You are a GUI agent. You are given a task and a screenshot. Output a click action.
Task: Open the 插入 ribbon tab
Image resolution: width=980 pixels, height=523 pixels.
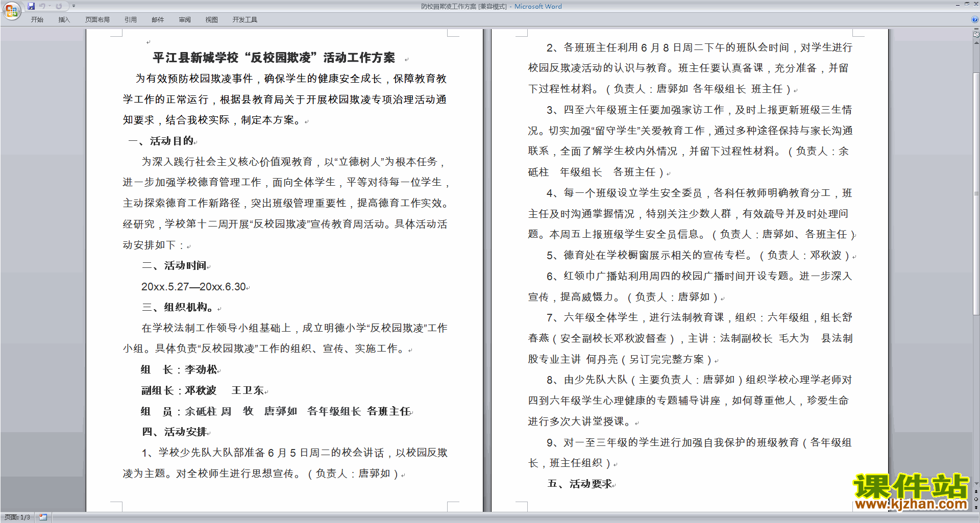click(x=64, y=20)
